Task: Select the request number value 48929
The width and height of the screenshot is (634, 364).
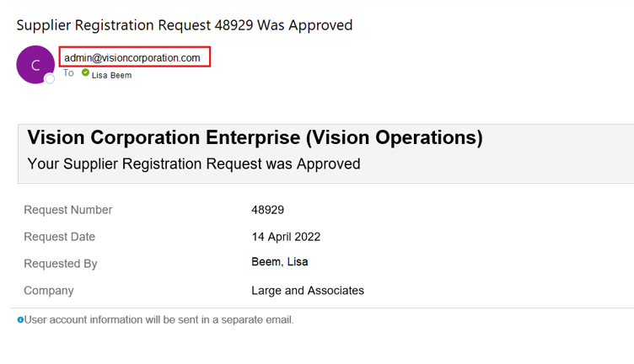Action: (x=267, y=210)
